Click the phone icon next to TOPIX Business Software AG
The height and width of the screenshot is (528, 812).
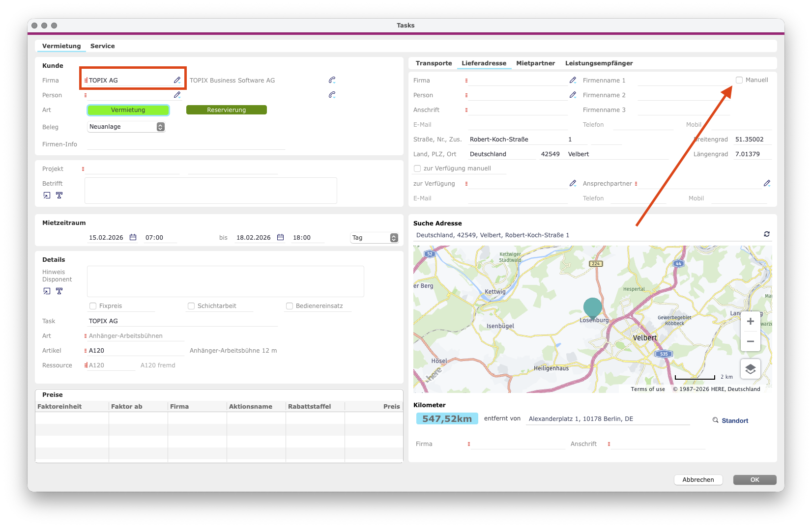(332, 80)
